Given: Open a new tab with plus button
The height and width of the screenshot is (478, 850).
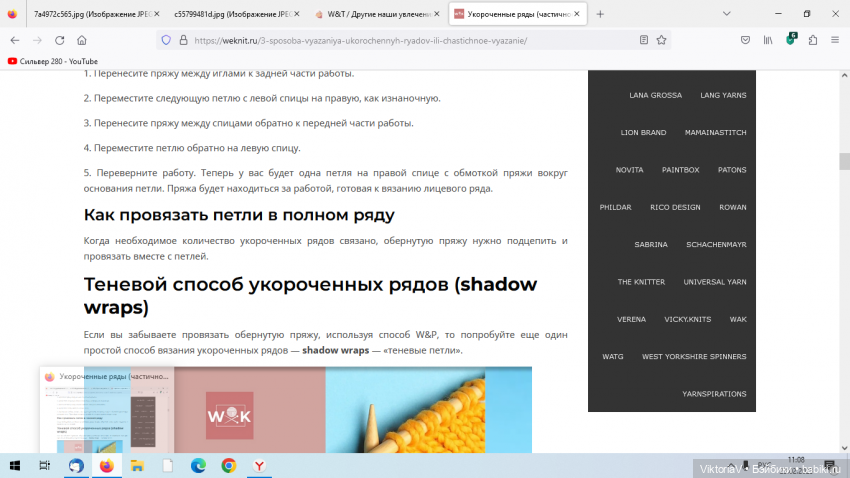Looking at the screenshot, I should pos(600,14).
